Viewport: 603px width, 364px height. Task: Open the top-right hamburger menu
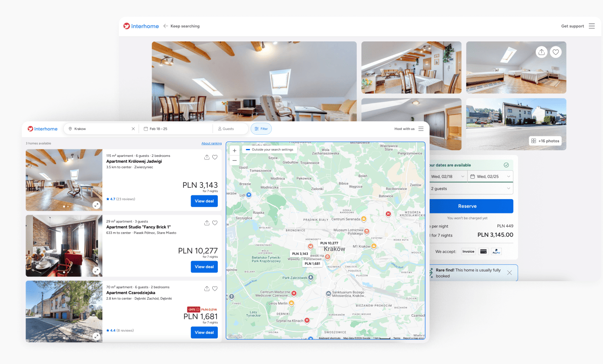(592, 26)
